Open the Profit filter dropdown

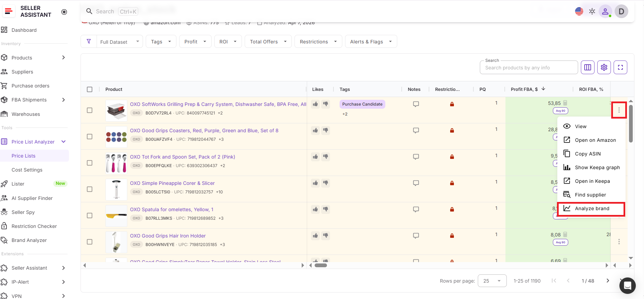point(195,42)
